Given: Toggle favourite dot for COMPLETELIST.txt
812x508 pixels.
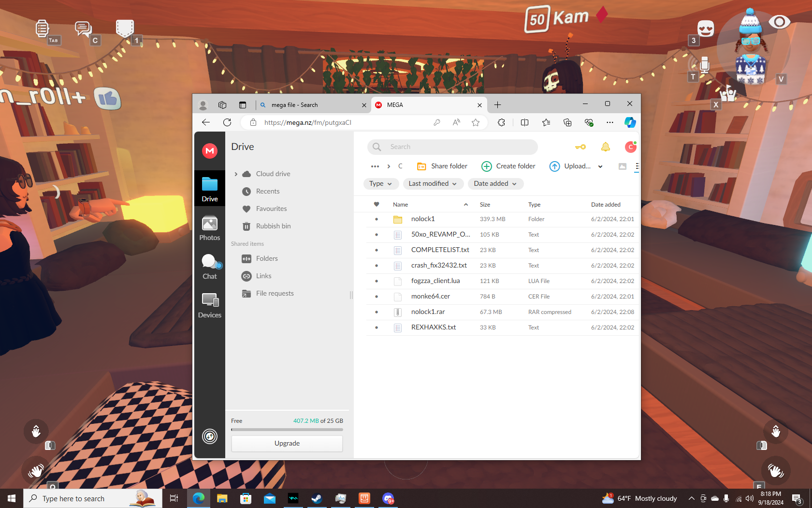Looking at the screenshot, I should pos(377,250).
